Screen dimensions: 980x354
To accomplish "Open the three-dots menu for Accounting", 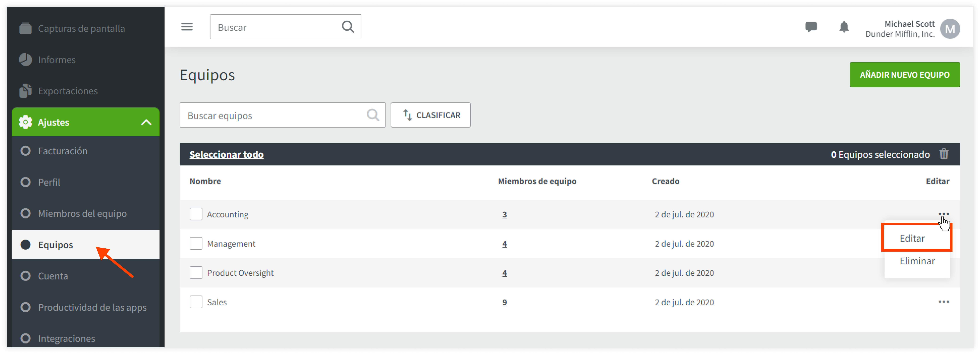I will tap(943, 214).
